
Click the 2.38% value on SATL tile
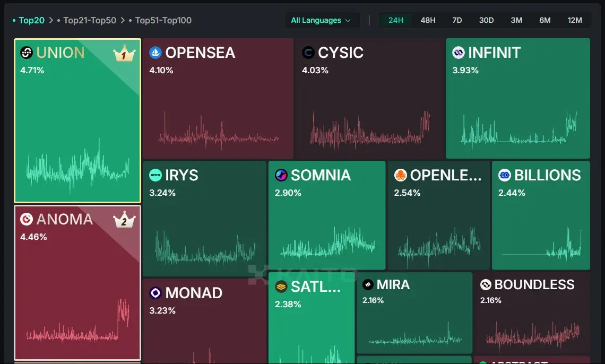click(x=288, y=304)
